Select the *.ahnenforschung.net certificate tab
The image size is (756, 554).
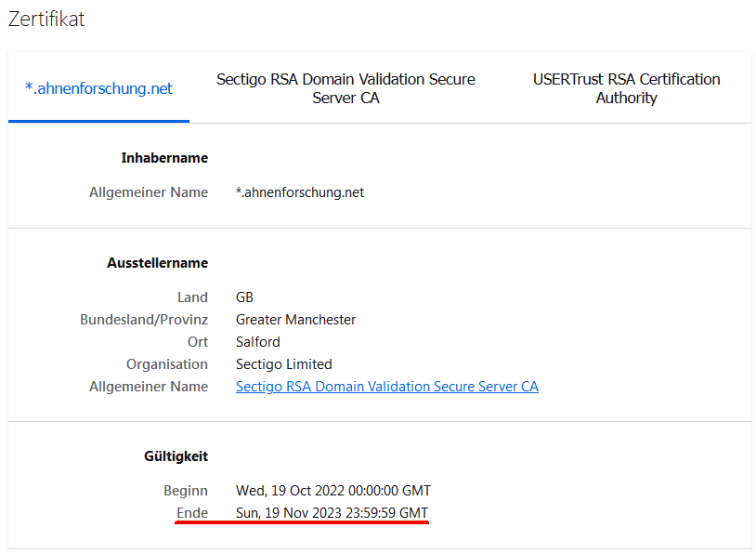point(98,88)
